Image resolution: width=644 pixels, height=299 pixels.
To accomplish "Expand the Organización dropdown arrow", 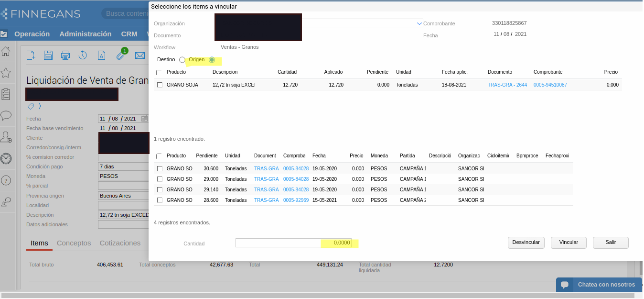I will pos(419,23).
